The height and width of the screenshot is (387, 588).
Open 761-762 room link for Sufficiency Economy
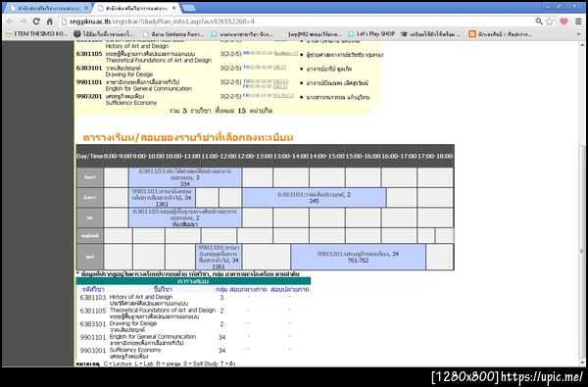(283, 96)
